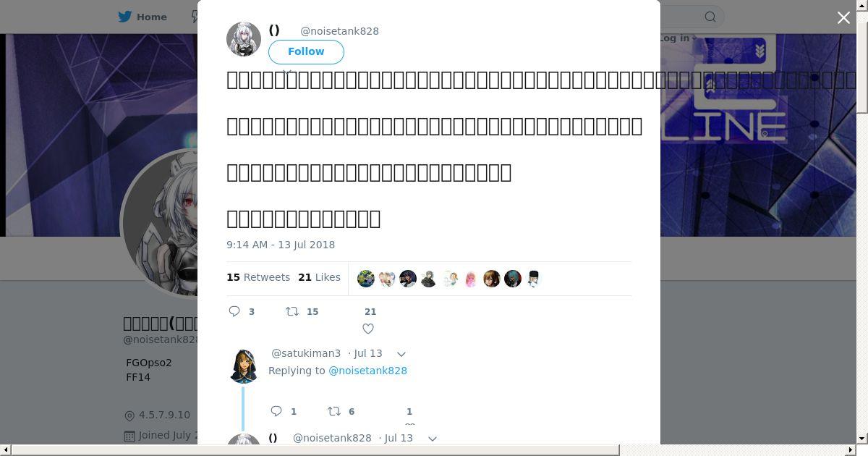Follow the @noisetank828 account

[306, 51]
